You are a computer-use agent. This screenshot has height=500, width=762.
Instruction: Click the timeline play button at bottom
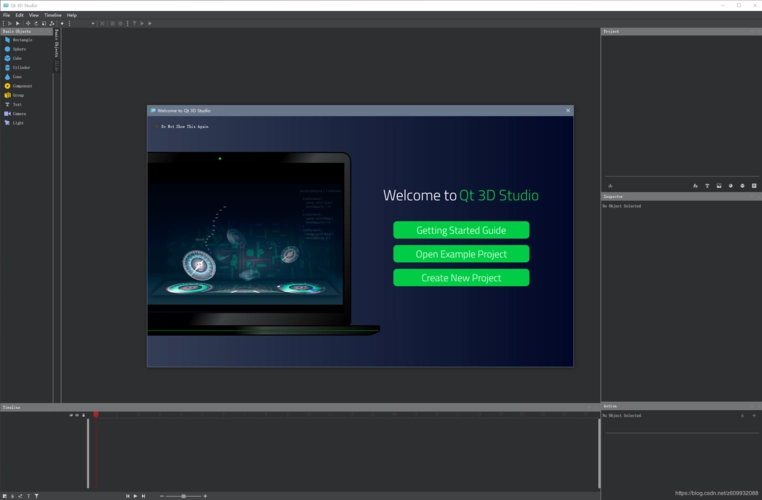(x=135, y=496)
